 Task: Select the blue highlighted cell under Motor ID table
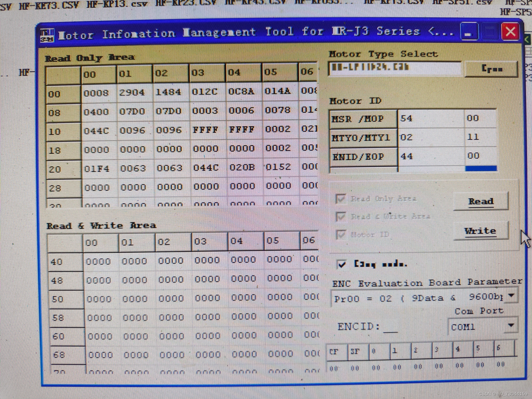point(481,168)
